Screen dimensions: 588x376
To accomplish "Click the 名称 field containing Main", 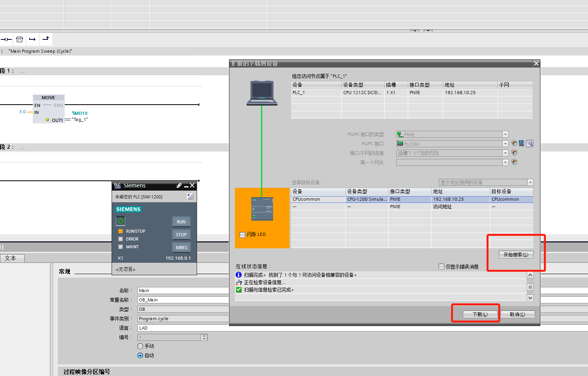I will pyautogui.click(x=183, y=290).
